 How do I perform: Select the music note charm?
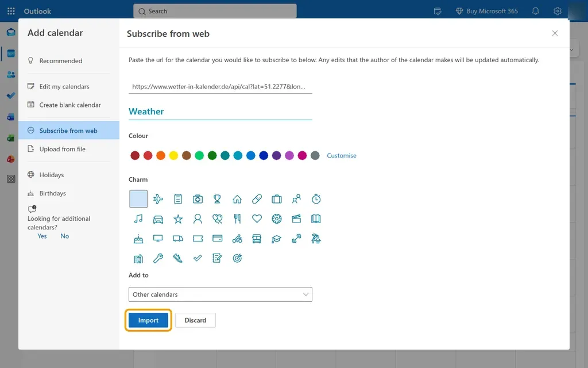pyautogui.click(x=138, y=218)
